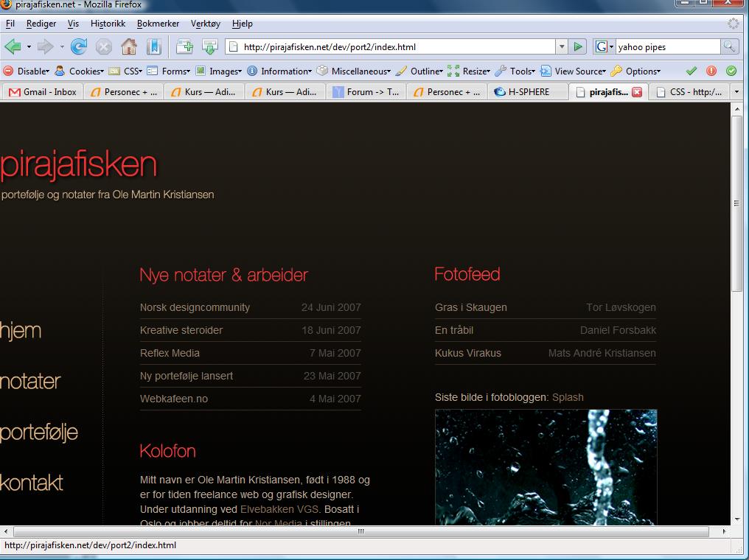Open the Disable toolbar menu
This screenshot has height=560, width=749.
(27, 71)
